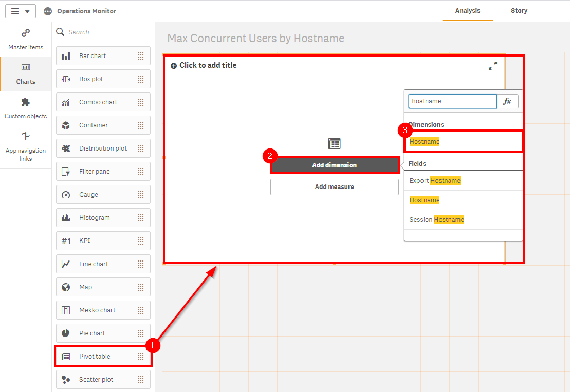The image size is (570, 392).
Task: Click the Add measure button
Action: coord(334,186)
